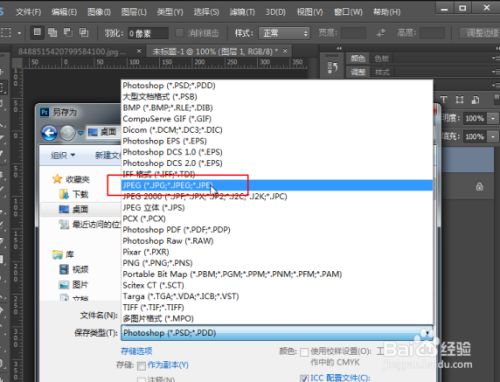Select the intersect with selection icon
500x382 pixels.
(83, 32)
